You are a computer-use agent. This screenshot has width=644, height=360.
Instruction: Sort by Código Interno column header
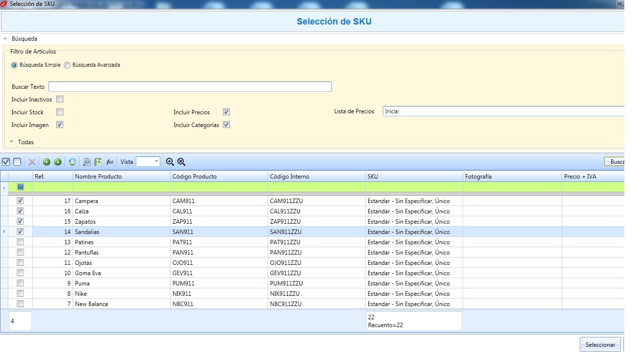(317, 177)
